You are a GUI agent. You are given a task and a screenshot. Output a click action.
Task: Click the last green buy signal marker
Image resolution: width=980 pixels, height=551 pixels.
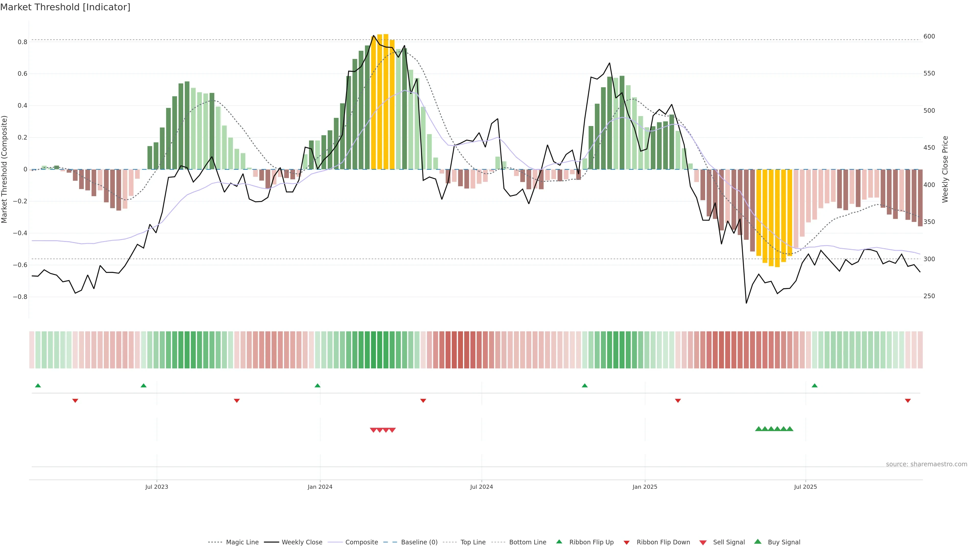(790, 429)
